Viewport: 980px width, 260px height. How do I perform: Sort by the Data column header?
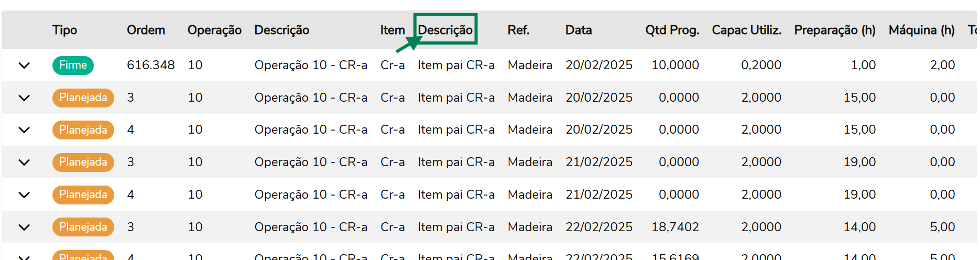[578, 30]
